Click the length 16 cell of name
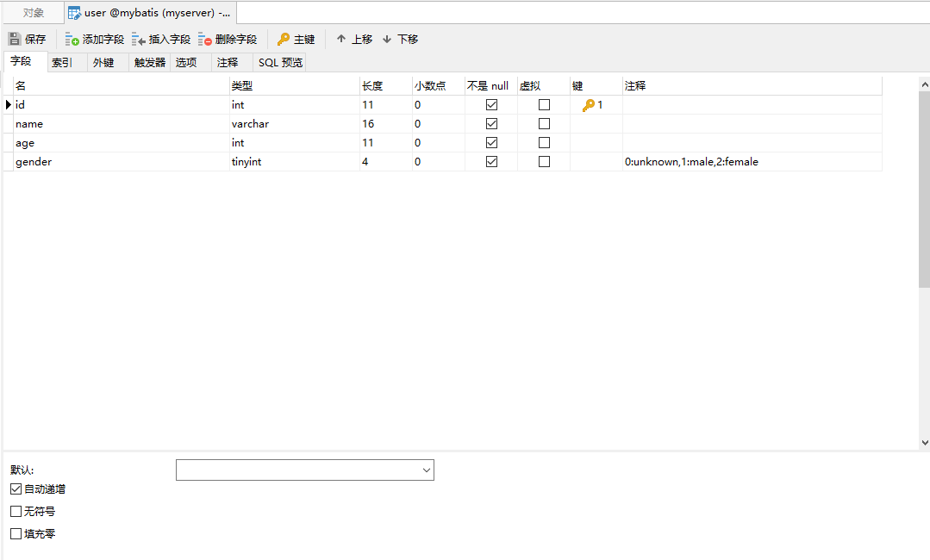 (386, 124)
